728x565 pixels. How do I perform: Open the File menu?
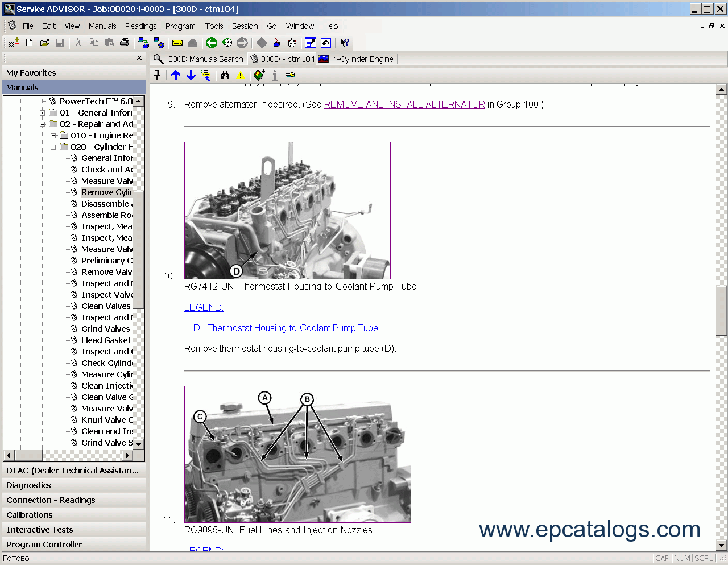pyautogui.click(x=28, y=26)
